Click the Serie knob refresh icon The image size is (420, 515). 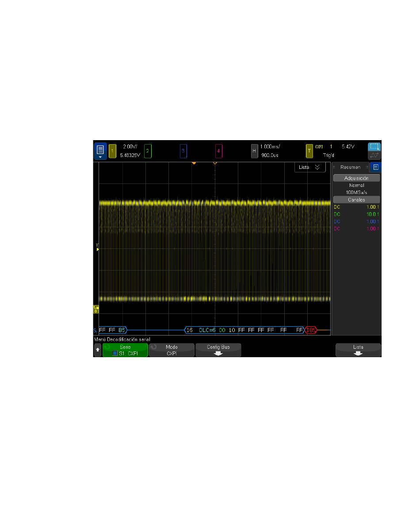point(107,347)
